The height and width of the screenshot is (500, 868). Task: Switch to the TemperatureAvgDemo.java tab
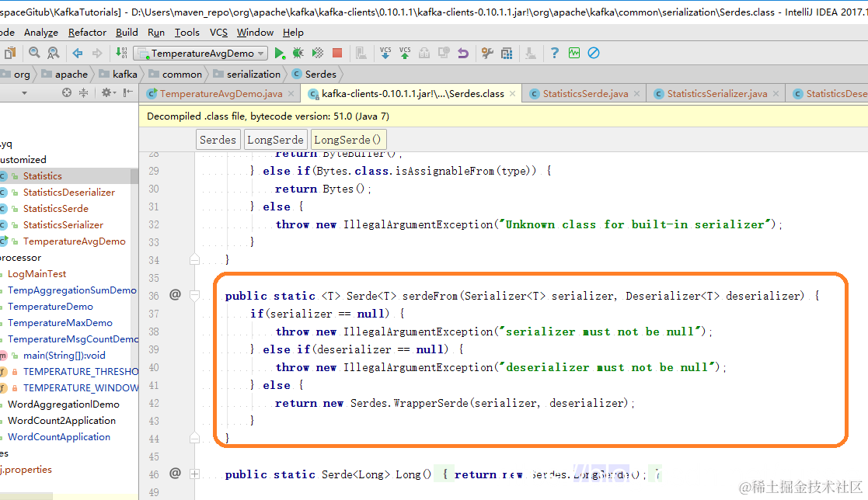pyautogui.click(x=221, y=93)
